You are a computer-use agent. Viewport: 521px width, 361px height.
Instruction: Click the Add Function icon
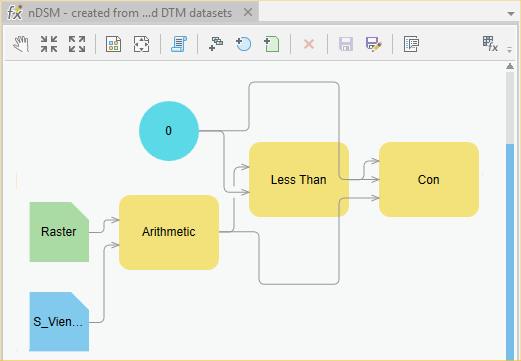(x=216, y=44)
